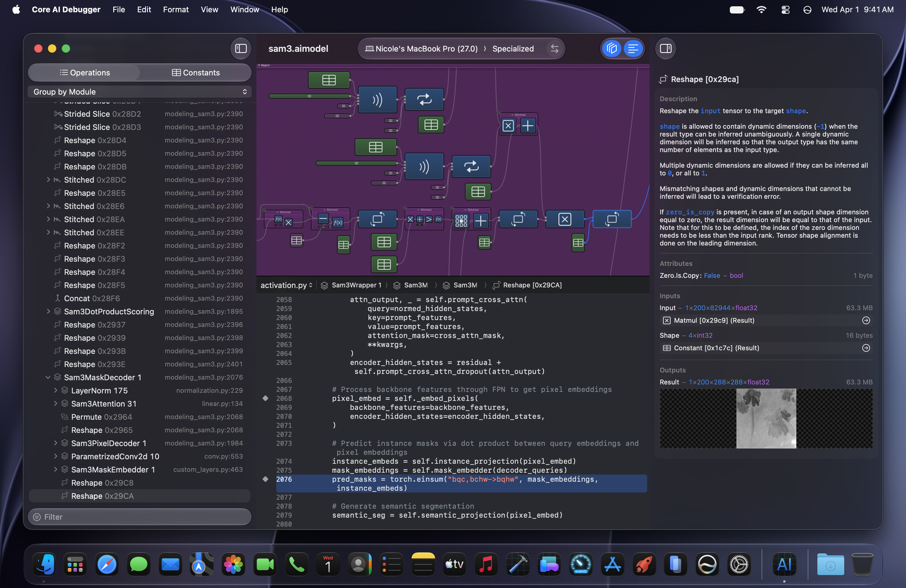The height and width of the screenshot is (588, 906).
Task: Click the 'input' link in Description
Action: coord(710,111)
